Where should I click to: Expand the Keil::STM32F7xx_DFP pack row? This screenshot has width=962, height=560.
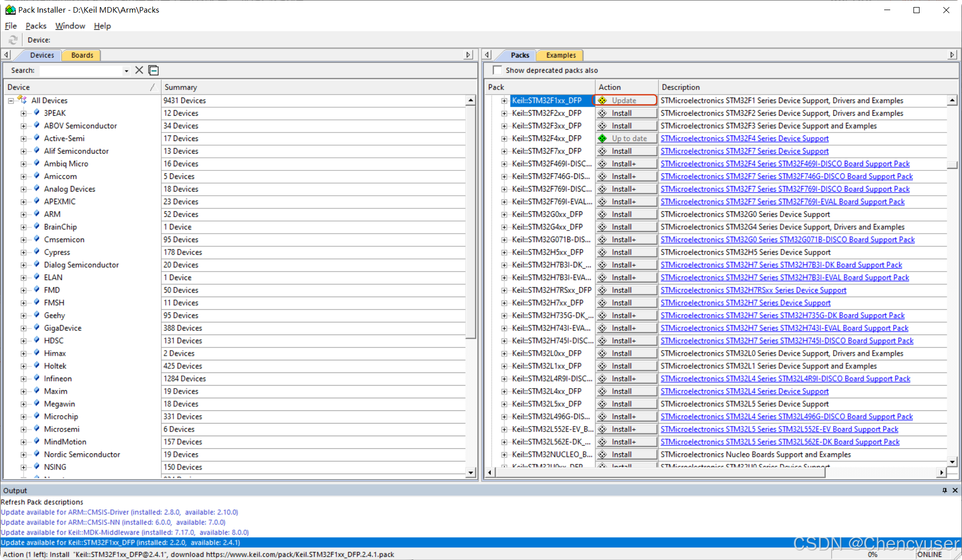[x=504, y=151]
